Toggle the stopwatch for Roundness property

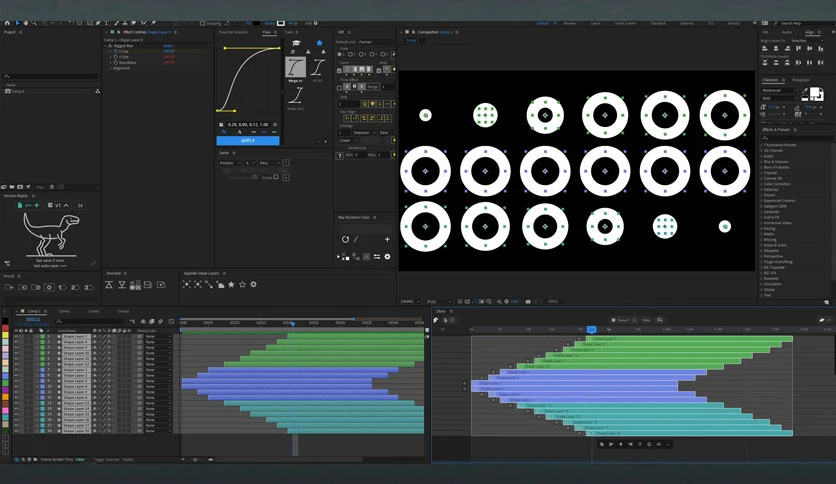[x=116, y=62]
